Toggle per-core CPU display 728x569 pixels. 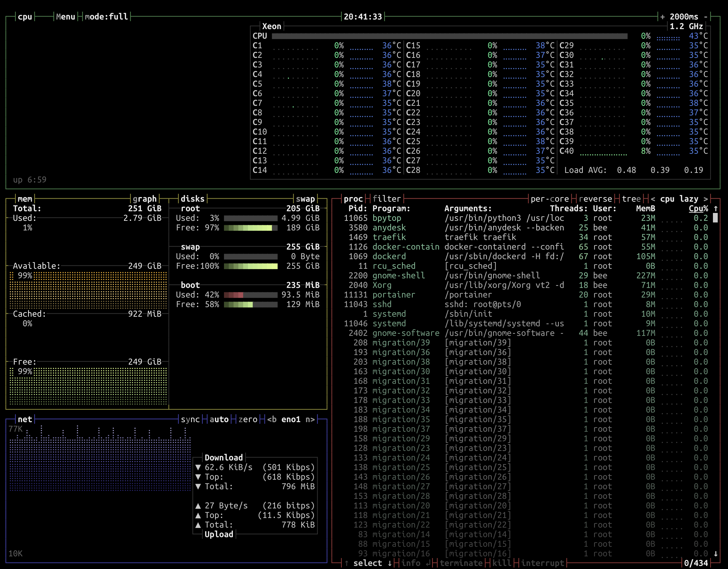[x=549, y=199]
